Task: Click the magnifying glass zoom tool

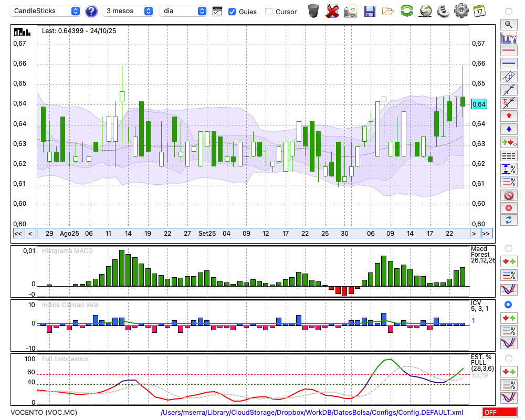Action: coord(508,24)
